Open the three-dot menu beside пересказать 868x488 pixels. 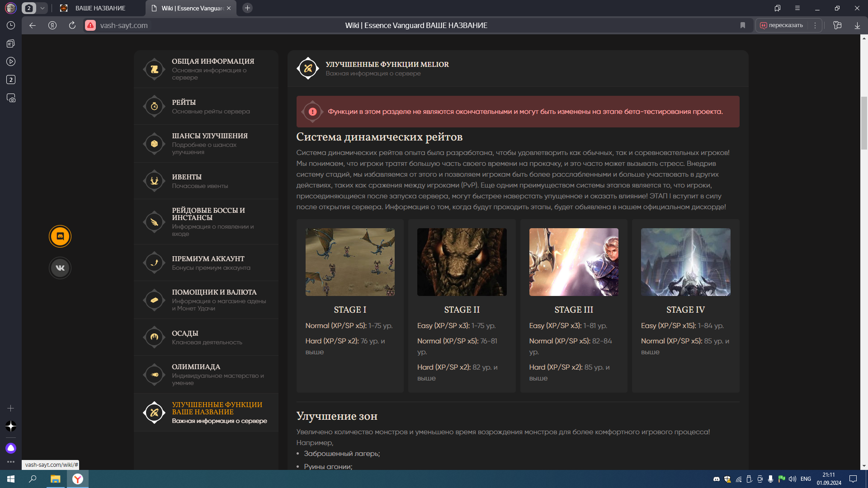[815, 25]
